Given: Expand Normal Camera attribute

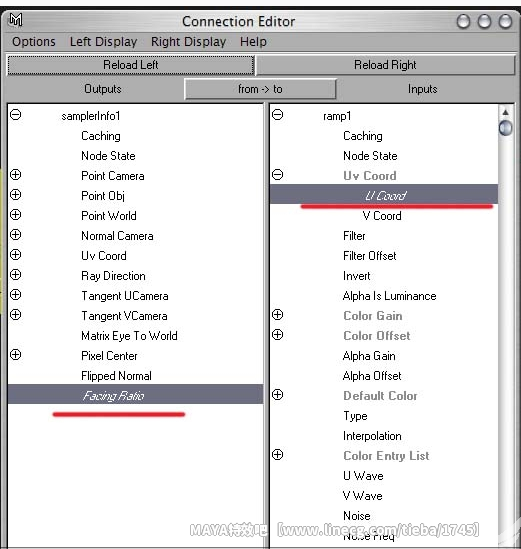Looking at the screenshot, I should [x=15, y=235].
